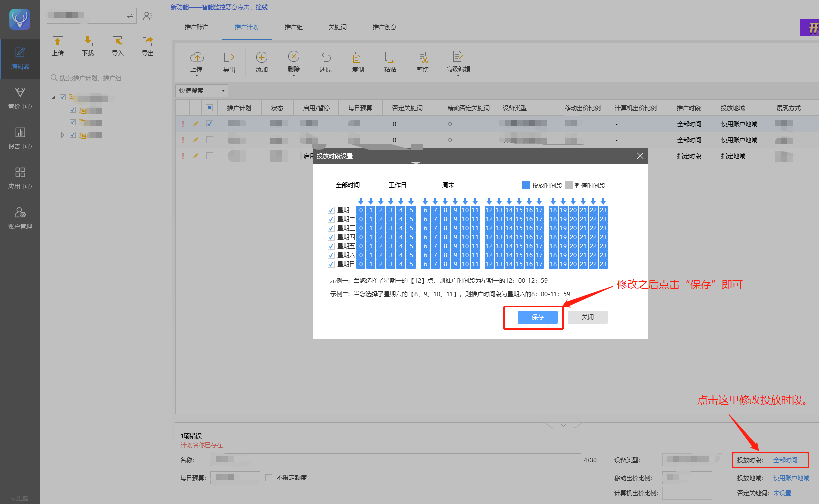Viewport: 819px width, 504px height.
Task: Open the 全部时间 投放时段 link
Action: pos(785,460)
